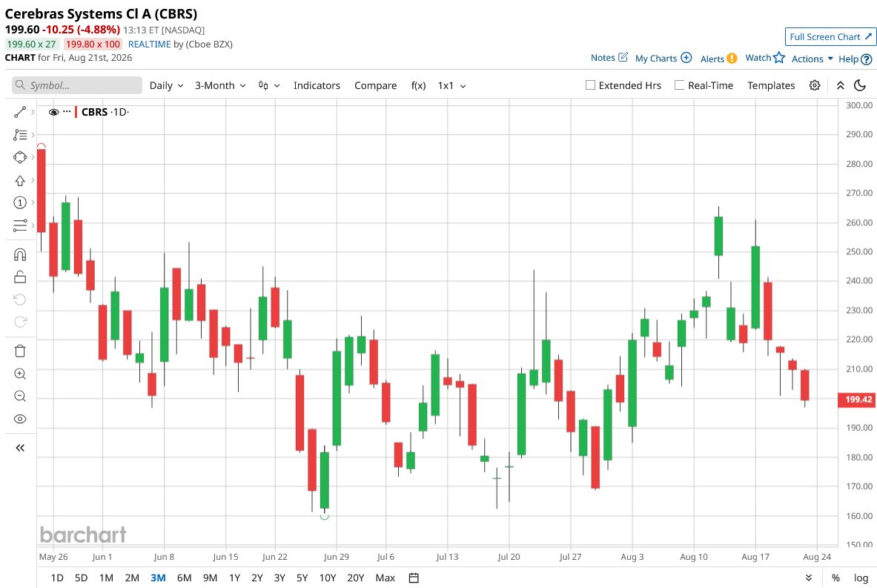The height and width of the screenshot is (588, 877).
Task: Select the 5D time range
Action: tap(81, 578)
